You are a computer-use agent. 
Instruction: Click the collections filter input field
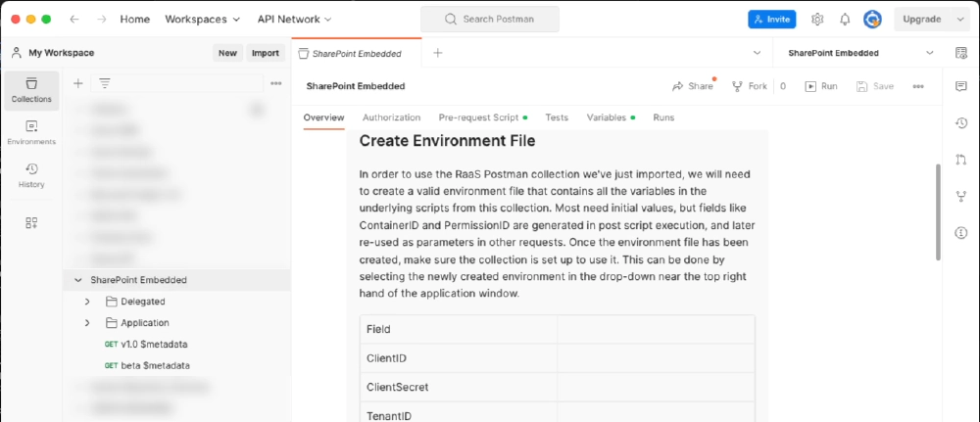tap(176, 83)
